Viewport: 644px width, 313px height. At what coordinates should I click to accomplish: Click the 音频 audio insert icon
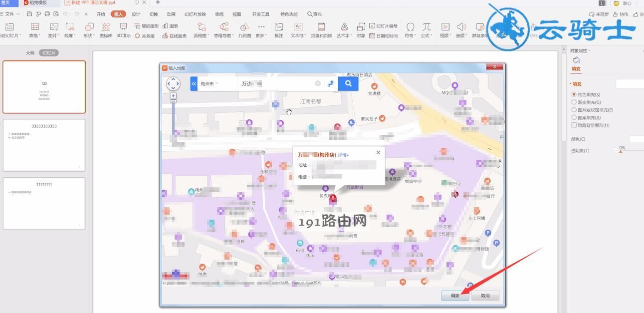click(461, 29)
